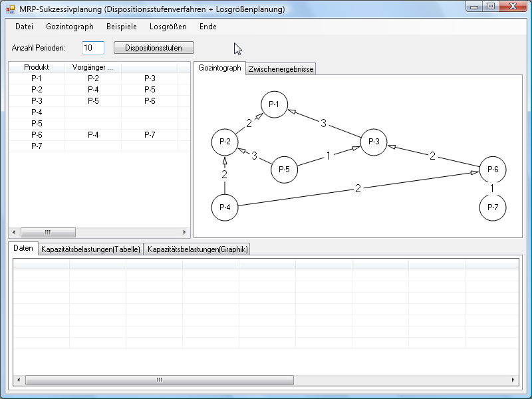
Task: Select the Daten tab
Action: click(23, 249)
